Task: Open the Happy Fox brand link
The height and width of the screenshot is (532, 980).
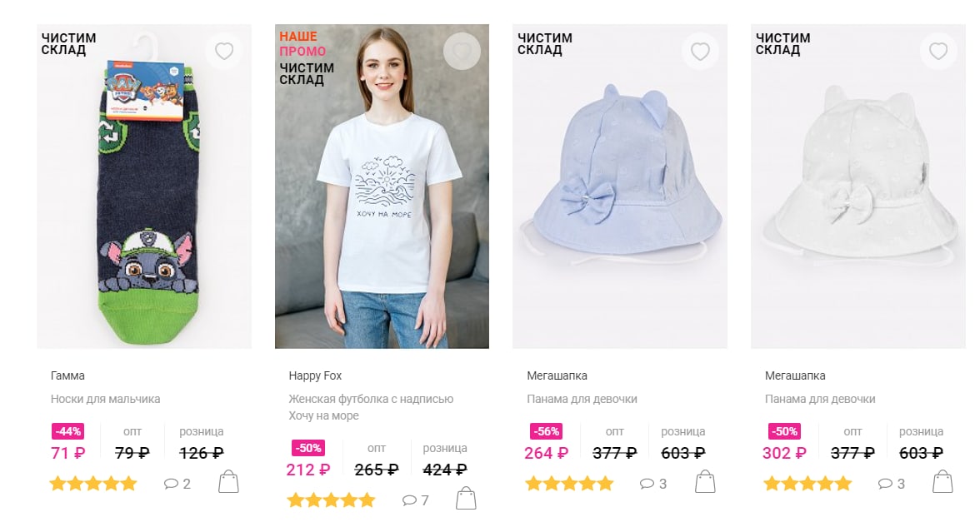Action: tap(315, 376)
